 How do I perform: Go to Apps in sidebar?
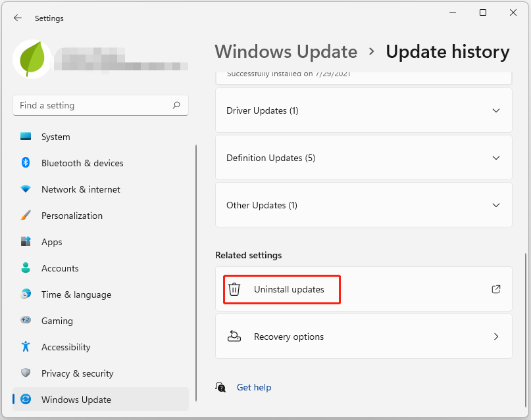[51, 242]
